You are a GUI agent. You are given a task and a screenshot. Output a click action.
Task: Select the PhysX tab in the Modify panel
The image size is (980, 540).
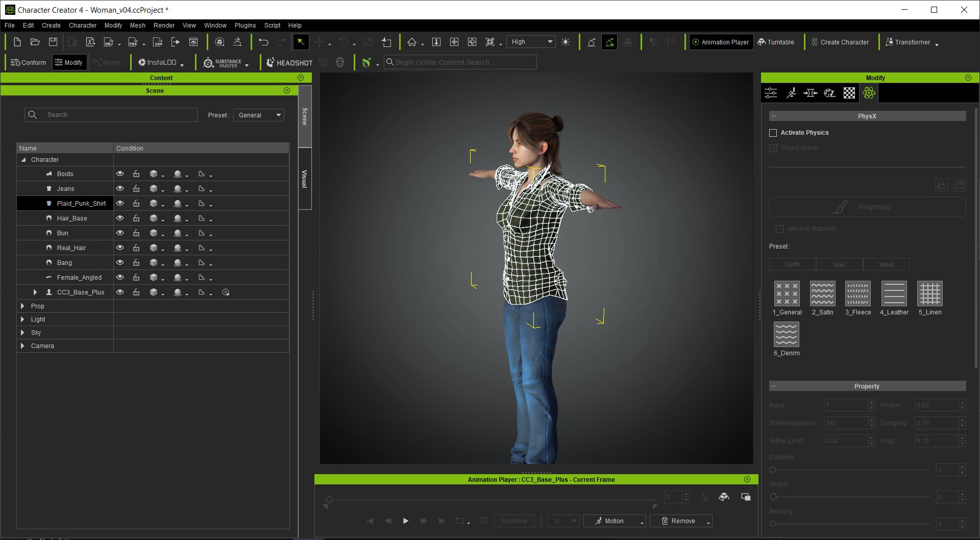tap(869, 93)
